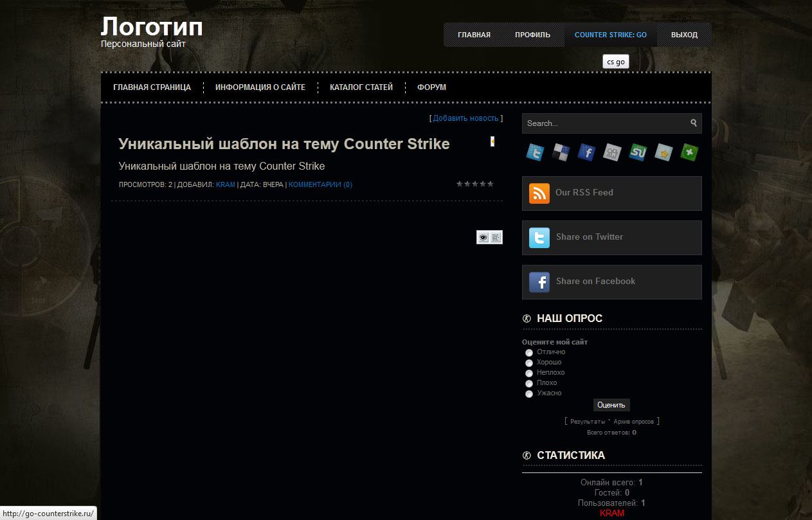The height and width of the screenshot is (520, 812).
Task: Click the ДАТА: ВЧЕРА text
Action: (262, 184)
